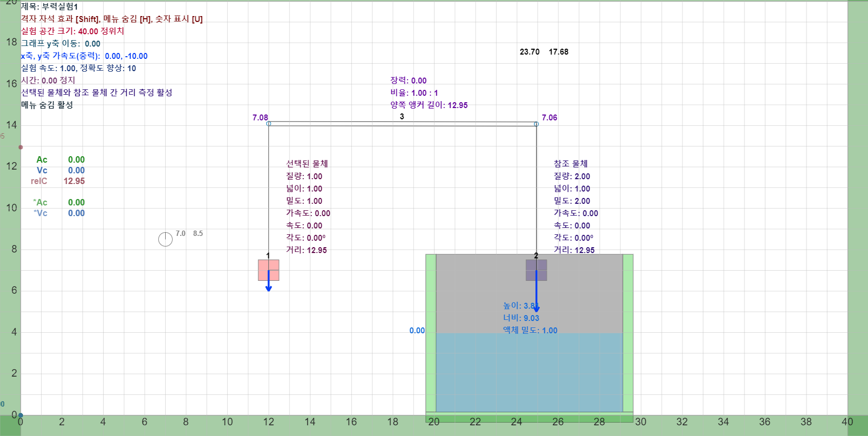
Task: Click the 너비 9.03 label
Action: tap(521, 318)
